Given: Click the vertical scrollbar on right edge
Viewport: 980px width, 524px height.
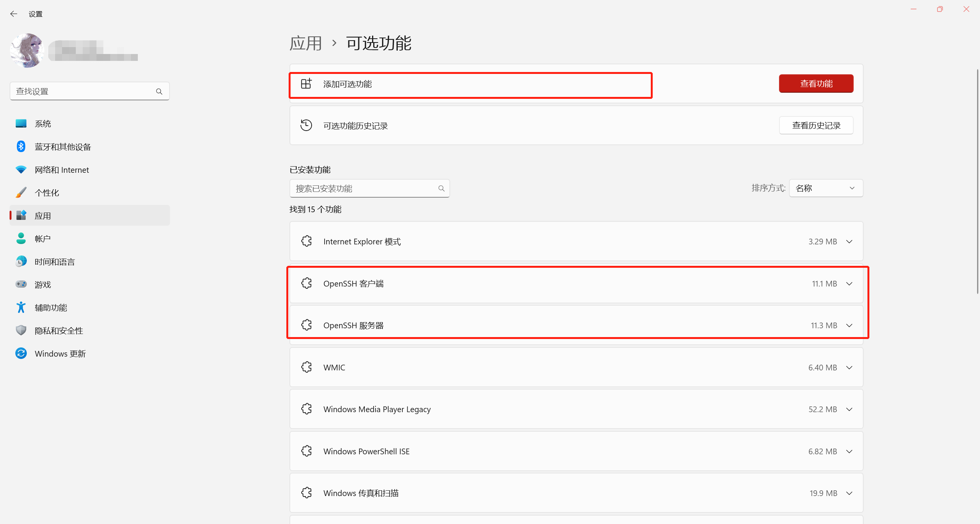Looking at the screenshot, I should tap(977, 182).
